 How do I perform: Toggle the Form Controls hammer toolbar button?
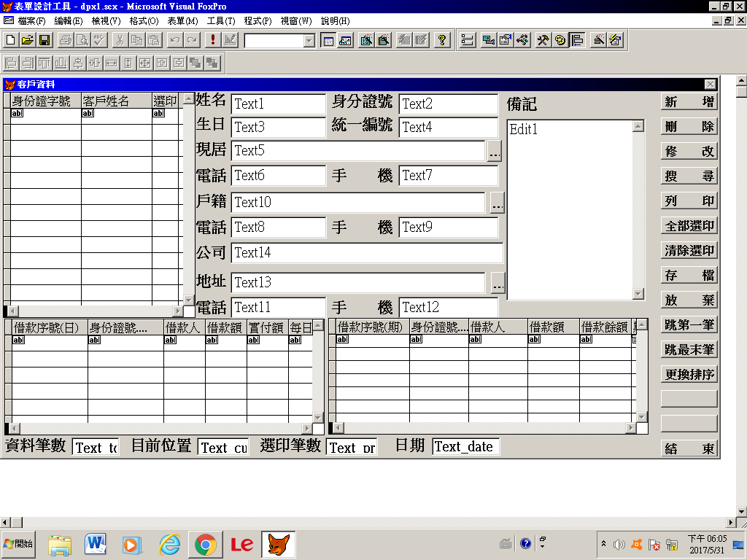click(543, 41)
